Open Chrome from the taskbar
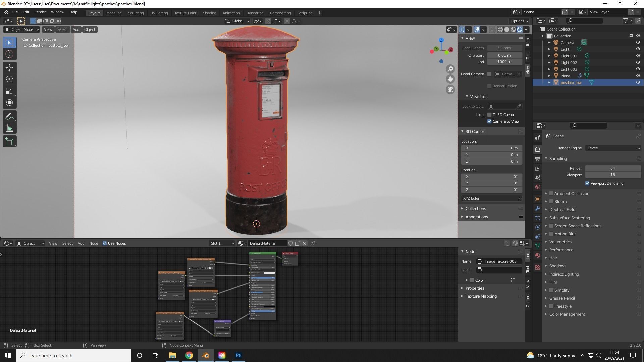The image size is (644, 362). click(x=189, y=355)
